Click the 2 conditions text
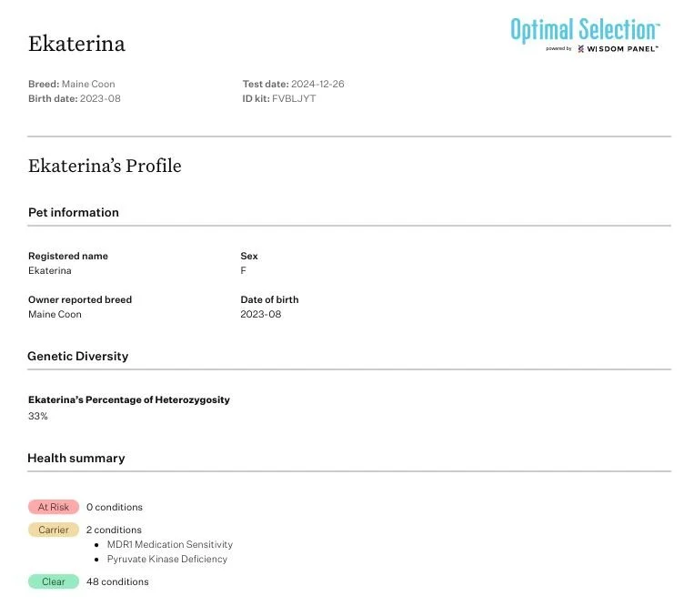Screen dimensions: 694x616 [114, 530]
